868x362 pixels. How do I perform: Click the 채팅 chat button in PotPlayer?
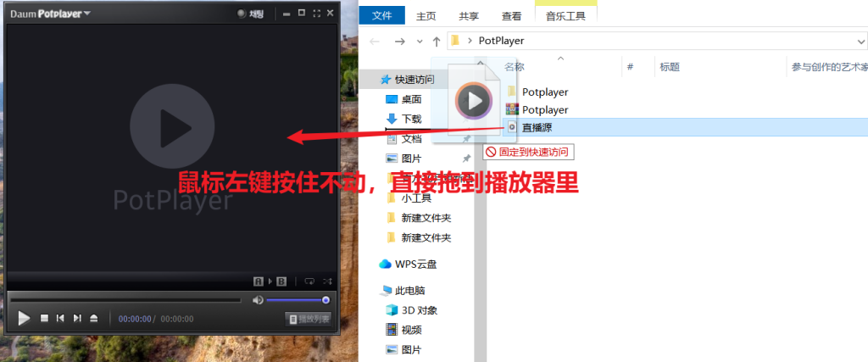251,14
